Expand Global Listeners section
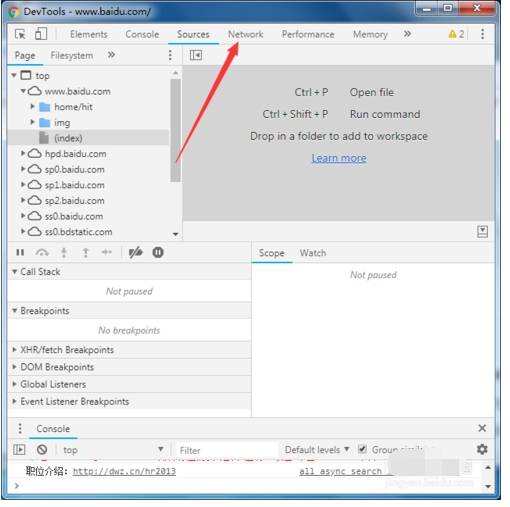 tap(14, 384)
